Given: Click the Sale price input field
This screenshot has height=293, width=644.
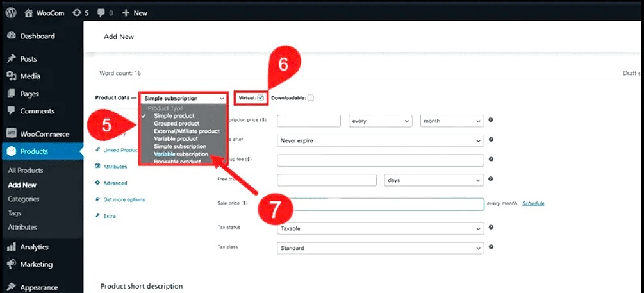Looking at the screenshot, I should tap(381, 205).
